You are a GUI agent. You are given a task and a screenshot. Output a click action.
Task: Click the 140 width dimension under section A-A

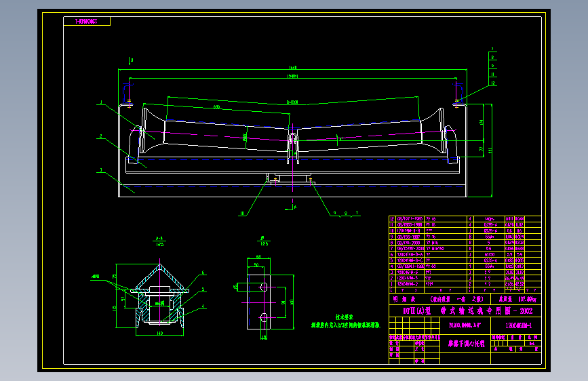[x=160, y=333]
